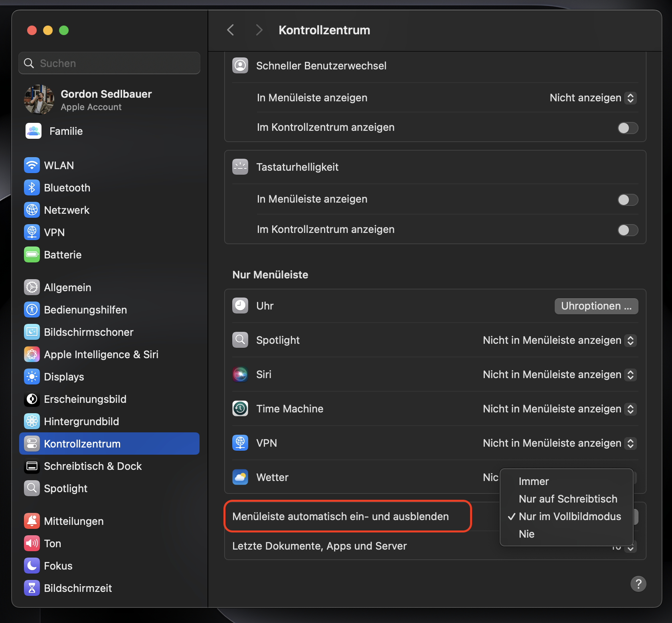Open Bedienungshilfen accessibility icon
This screenshot has height=623, width=672.
click(32, 310)
